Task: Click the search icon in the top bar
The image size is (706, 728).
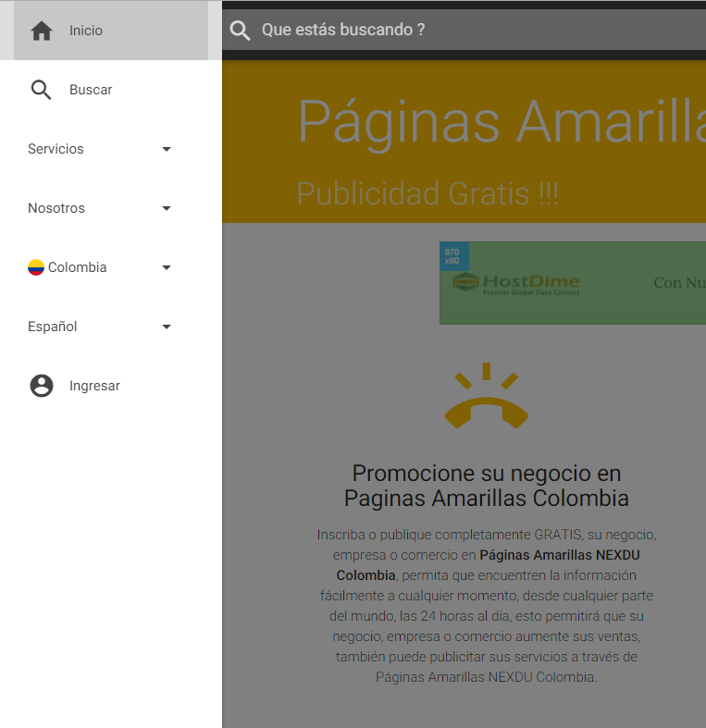Action: click(240, 31)
